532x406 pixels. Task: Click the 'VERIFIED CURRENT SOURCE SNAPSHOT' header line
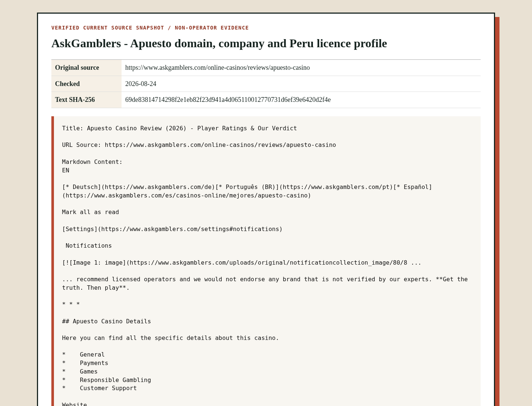(150, 28)
